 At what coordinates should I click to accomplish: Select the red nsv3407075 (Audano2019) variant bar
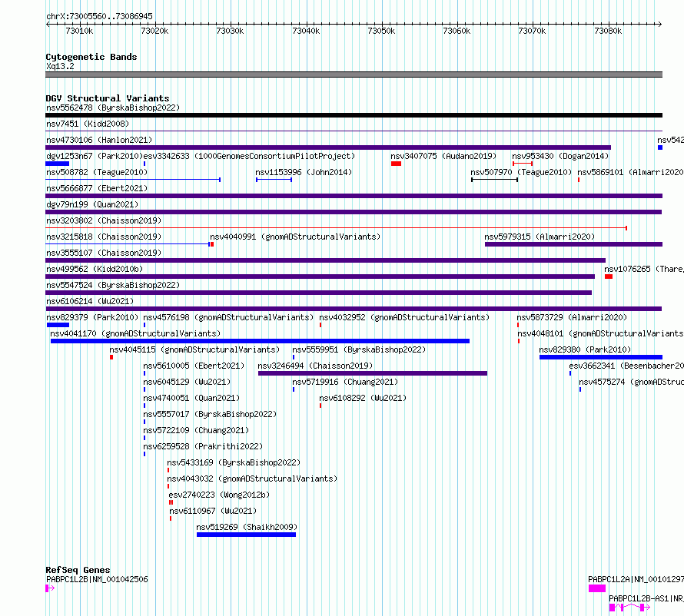click(x=396, y=164)
